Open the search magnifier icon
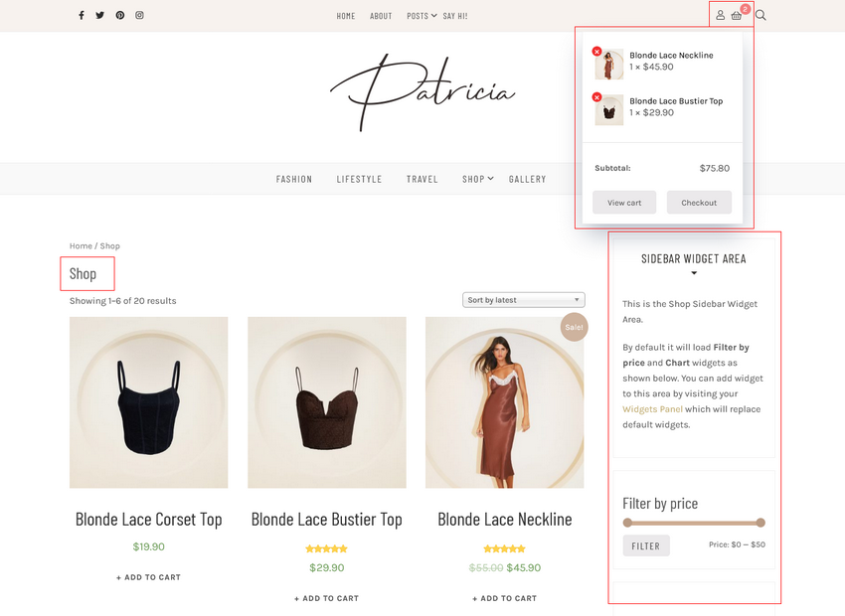Viewport: 845px width, 616px height. 760,15
